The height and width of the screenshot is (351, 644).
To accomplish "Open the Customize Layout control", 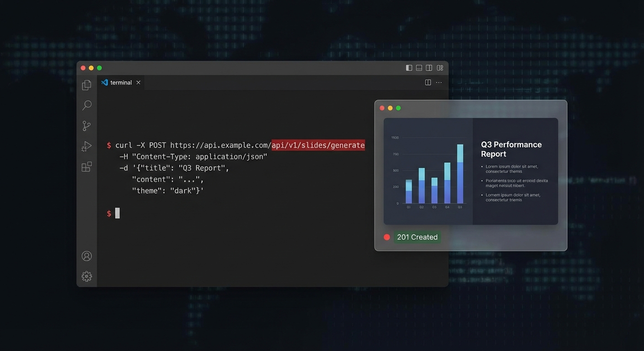I will pos(440,67).
